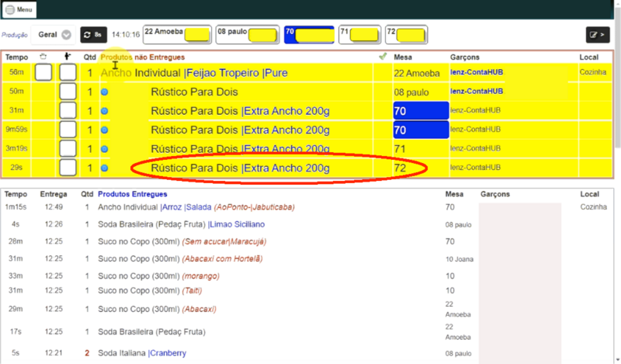Click lenz-ContaHUB link on 22 Amoeba row
Image resolution: width=621 pixels, height=364 pixels.
477,72
